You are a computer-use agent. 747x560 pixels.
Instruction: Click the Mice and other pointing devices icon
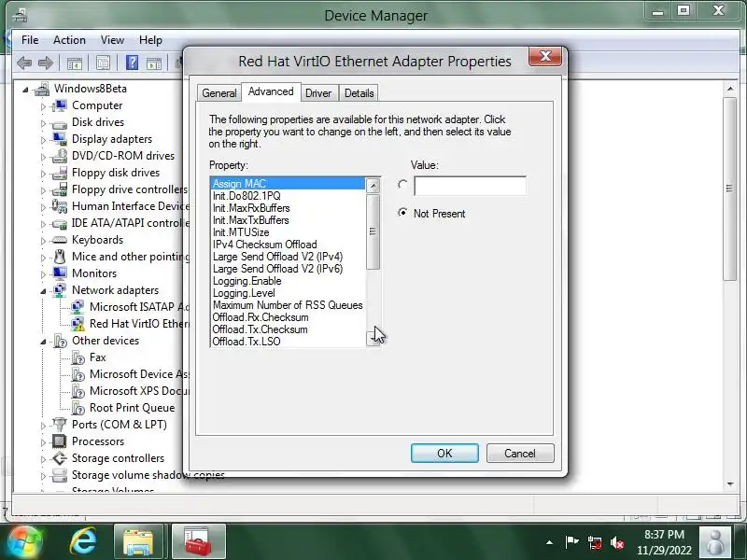pyautogui.click(x=60, y=257)
